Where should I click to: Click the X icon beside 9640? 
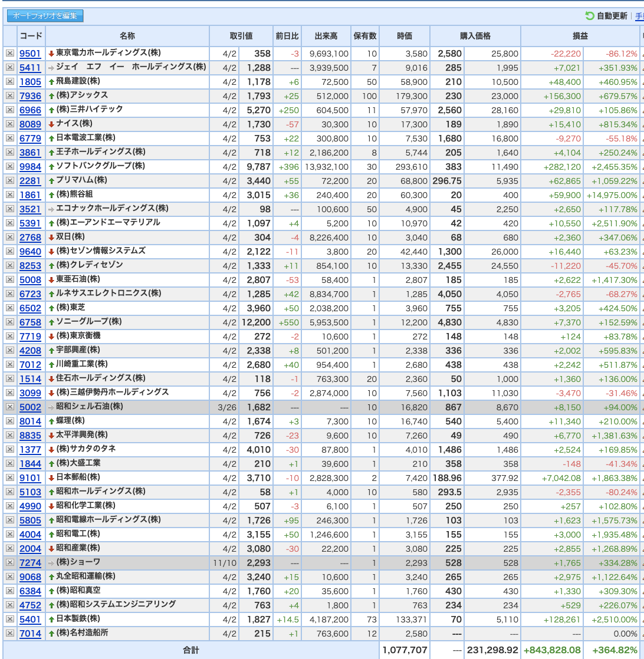[10, 251]
